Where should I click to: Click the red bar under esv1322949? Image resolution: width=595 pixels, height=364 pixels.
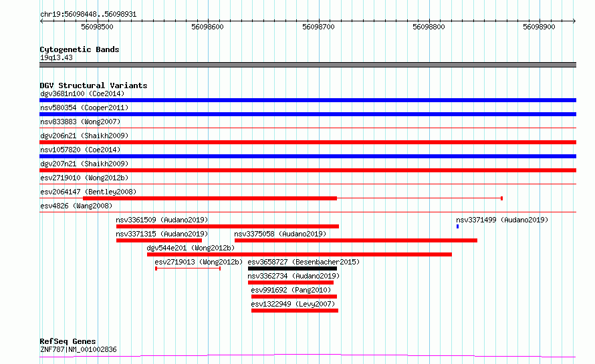[x=295, y=311]
